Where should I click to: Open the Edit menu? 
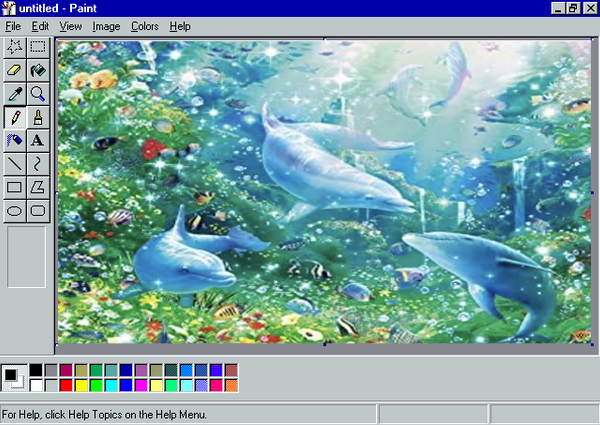click(x=40, y=26)
